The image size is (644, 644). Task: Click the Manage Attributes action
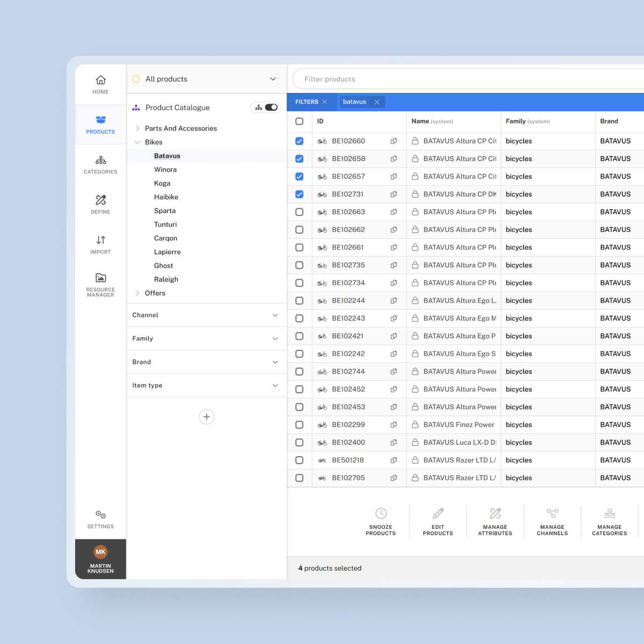[x=495, y=521]
